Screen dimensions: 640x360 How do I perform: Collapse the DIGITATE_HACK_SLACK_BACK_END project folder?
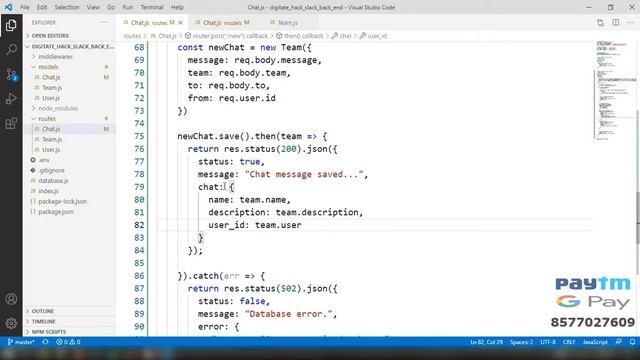(x=69, y=47)
